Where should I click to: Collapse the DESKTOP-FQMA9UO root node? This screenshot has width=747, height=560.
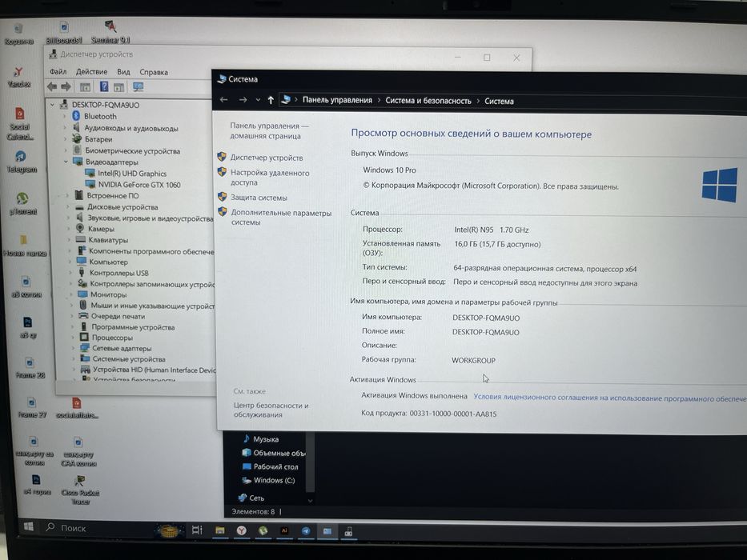click(x=53, y=105)
